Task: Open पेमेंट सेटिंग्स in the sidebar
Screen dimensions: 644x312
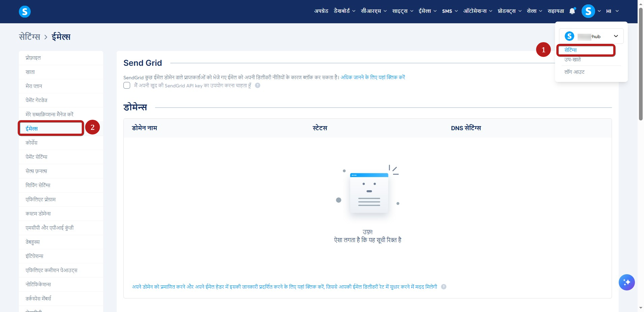Action: point(61,157)
